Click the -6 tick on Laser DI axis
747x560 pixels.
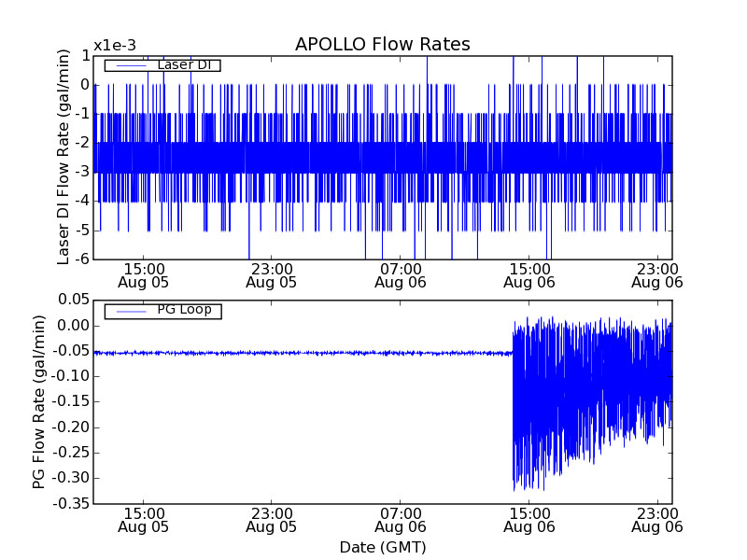(x=82, y=259)
